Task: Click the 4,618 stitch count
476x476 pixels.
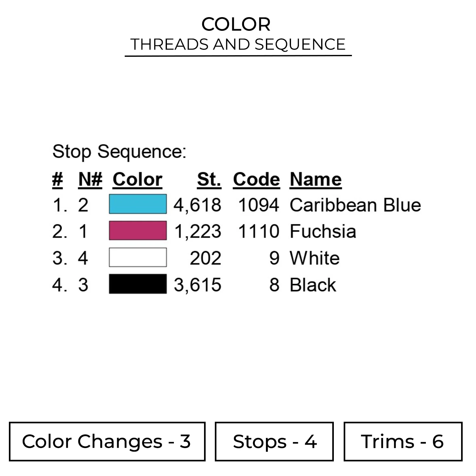Action: [197, 205]
